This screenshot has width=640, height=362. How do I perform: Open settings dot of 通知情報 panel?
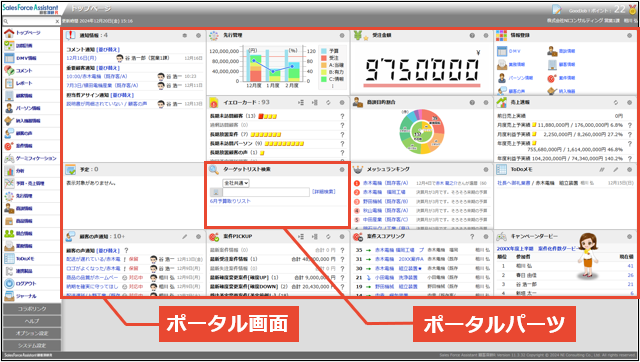click(198, 36)
